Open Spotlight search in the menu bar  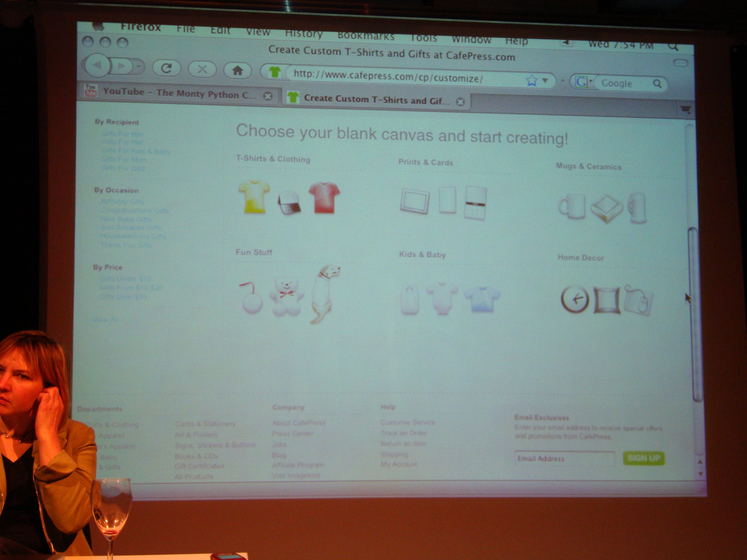click(673, 47)
